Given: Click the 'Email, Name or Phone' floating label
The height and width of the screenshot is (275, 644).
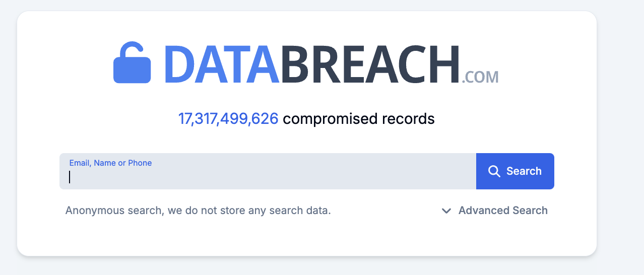Looking at the screenshot, I should (x=110, y=163).
